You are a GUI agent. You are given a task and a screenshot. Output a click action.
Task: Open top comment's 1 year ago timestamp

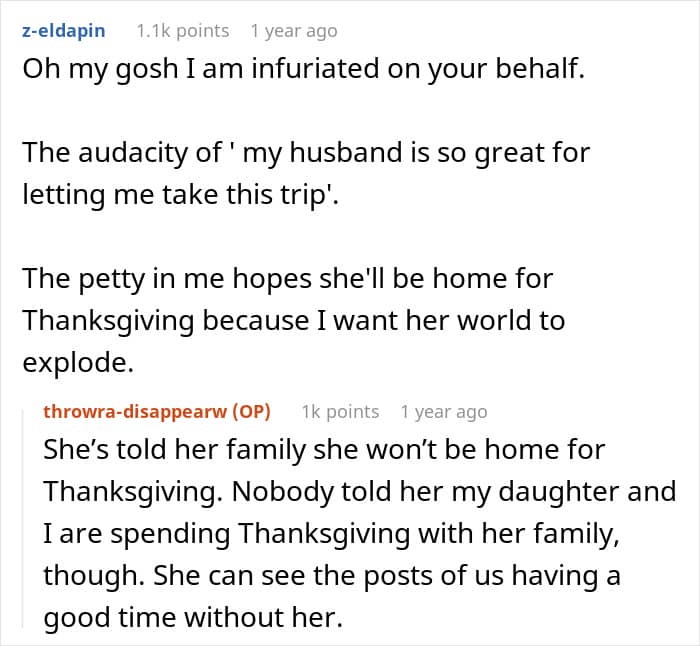(294, 31)
